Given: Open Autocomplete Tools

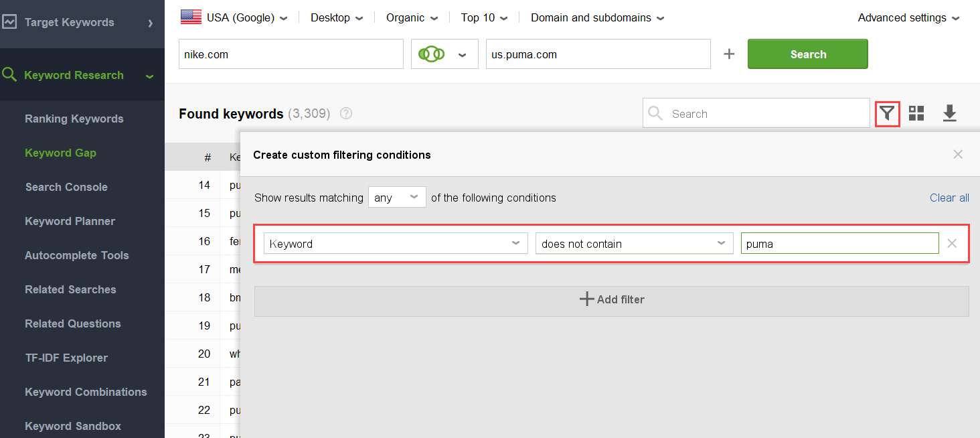Looking at the screenshot, I should point(77,255).
